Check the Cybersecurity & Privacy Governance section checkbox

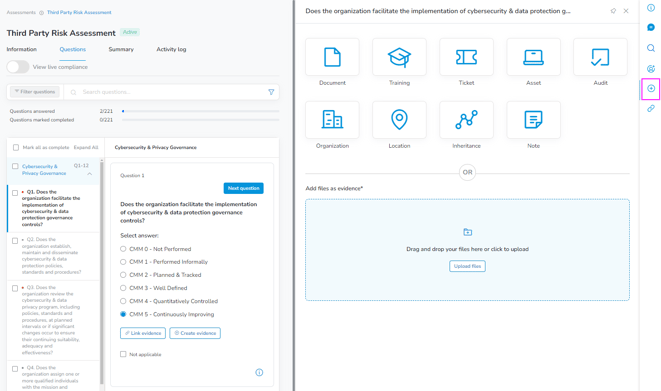click(x=15, y=166)
